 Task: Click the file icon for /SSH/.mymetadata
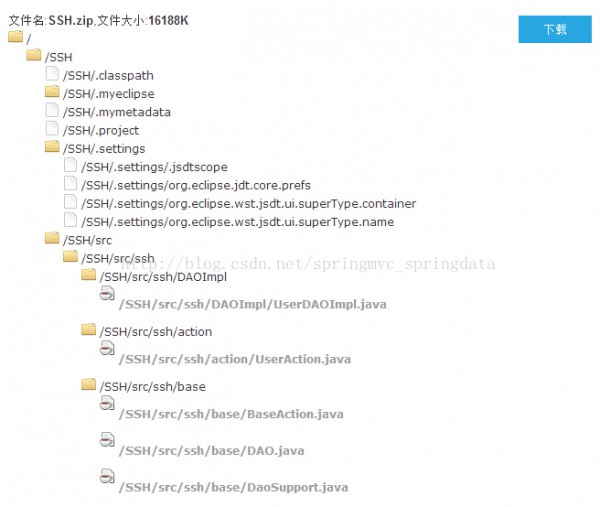tap(52, 110)
